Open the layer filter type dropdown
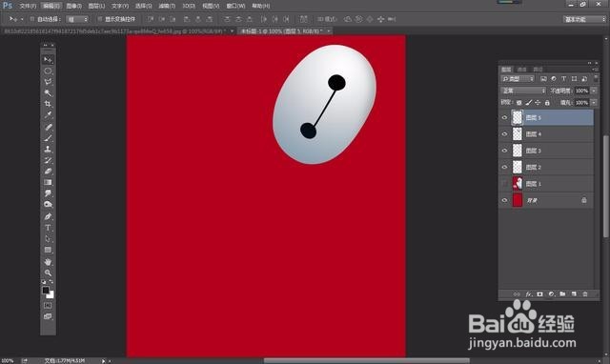This screenshot has height=364, width=610. pyautogui.click(x=518, y=79)
